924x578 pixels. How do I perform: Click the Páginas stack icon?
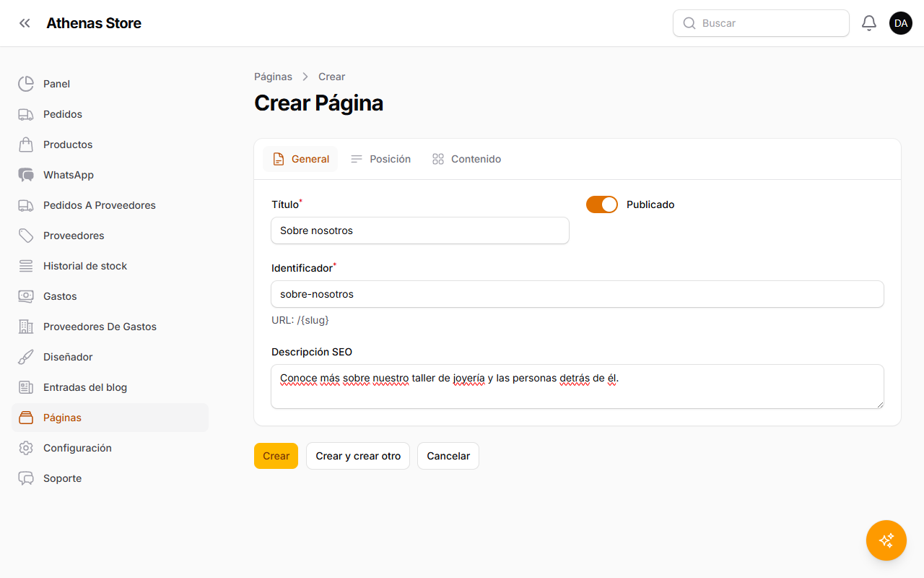[x=26, y=418]
